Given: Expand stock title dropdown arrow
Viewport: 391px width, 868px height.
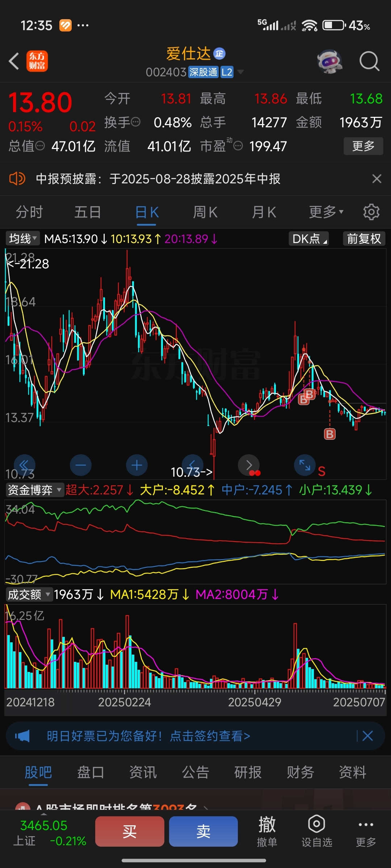Looking at the screenshot, I should pos(240,72).
